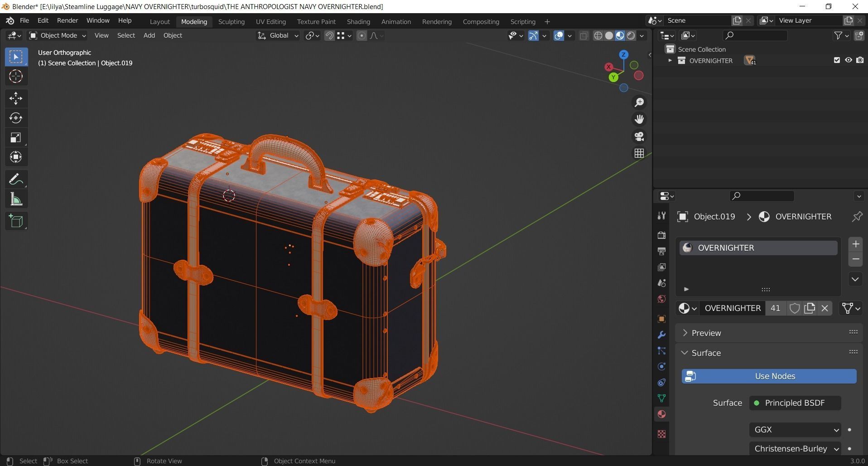Toggle proportional editing

[362, 35]
